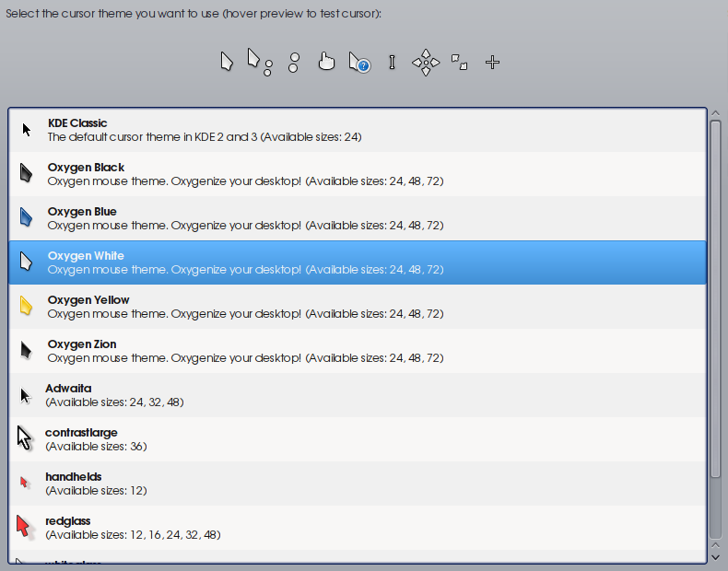Select the Oxygen White theme name

86,256
